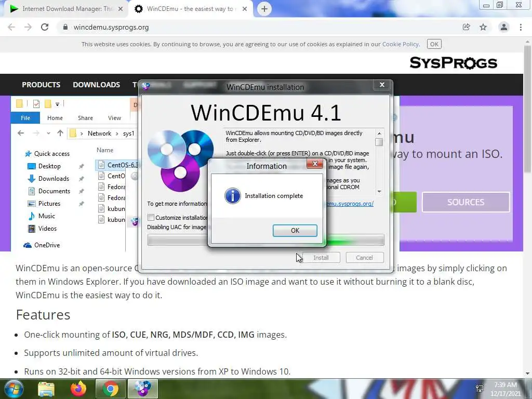This screenshot has width=532, height=399.
Task: Click Network in Explorer breadcrumb
Action: [x=99, y=134]
